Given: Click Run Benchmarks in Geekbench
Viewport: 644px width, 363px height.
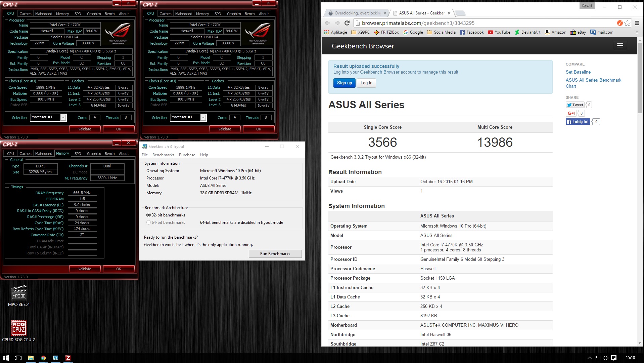Looking at the screenshot, I should click(x=275, y=254).
